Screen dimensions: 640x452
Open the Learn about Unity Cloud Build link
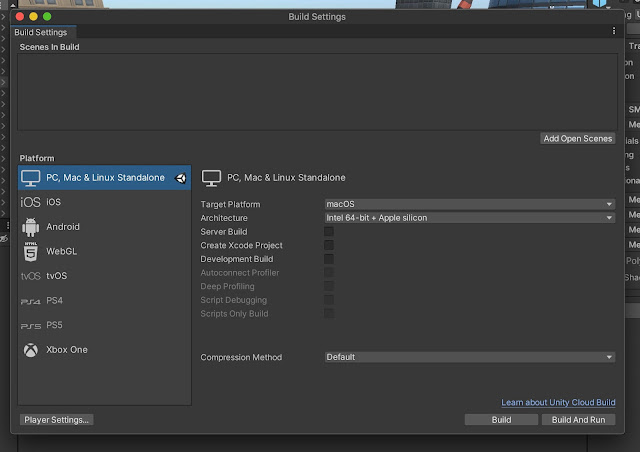pos(558,402)
